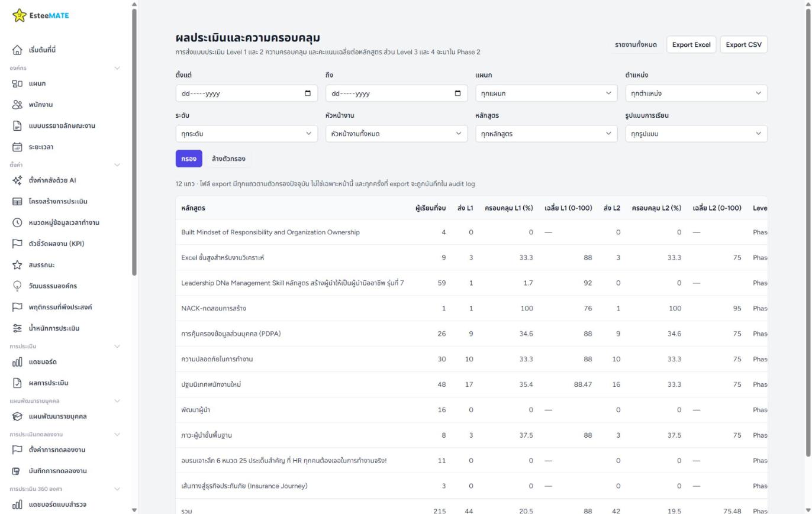Collapse the องค์กร sidebar section

(117, 68)
